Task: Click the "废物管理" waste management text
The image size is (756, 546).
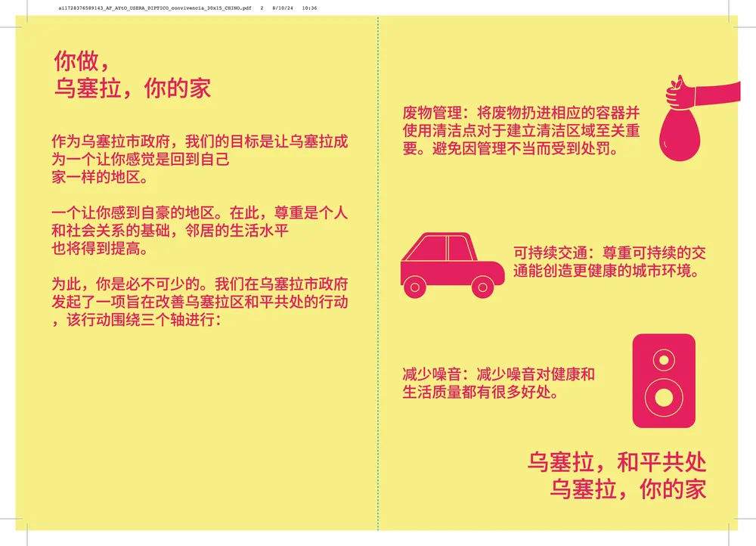Action: [522, 132]
